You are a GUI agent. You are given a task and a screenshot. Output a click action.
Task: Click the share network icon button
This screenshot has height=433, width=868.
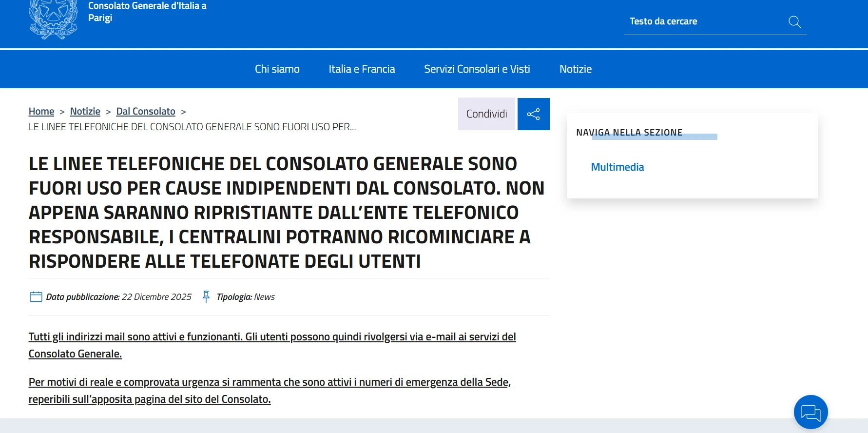(x=533, y=114)
